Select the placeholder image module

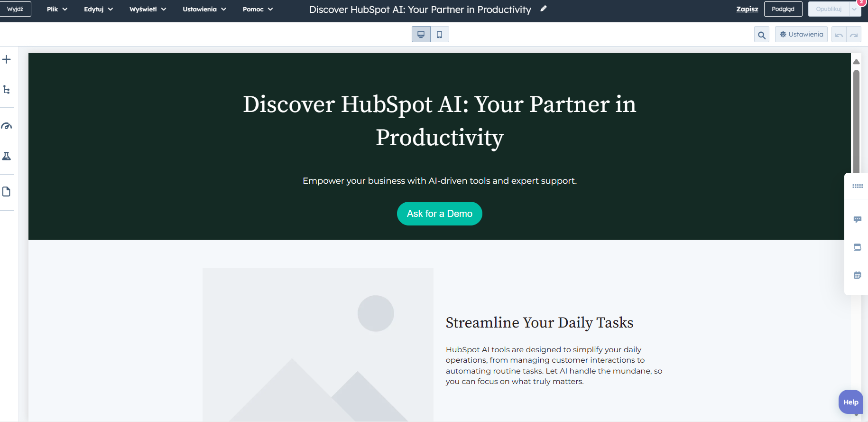pos(318,345)
